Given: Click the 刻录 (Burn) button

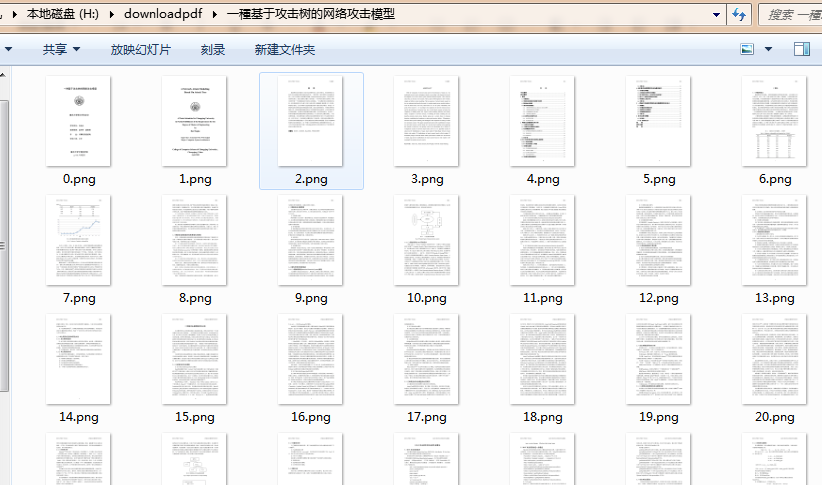Looking at the screenshot, I should tap(213, 50).
